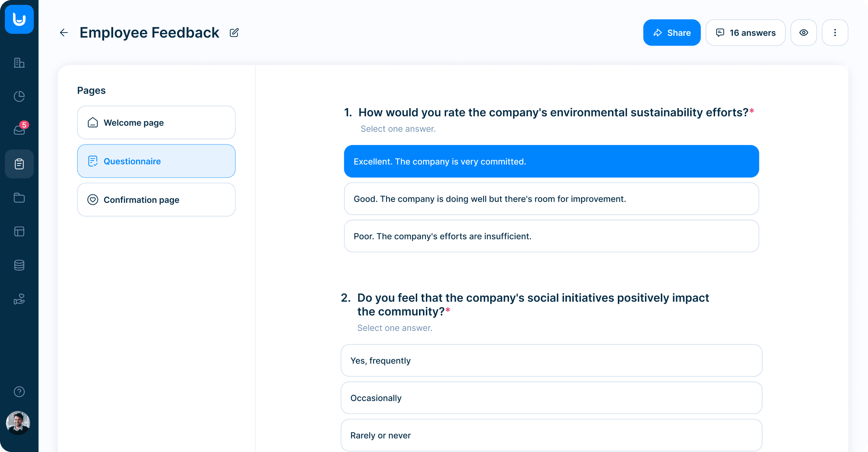Click the hand-with-heart icon in sidebar
The height and width of the screenshot is (452, 868).
point(19,299)
